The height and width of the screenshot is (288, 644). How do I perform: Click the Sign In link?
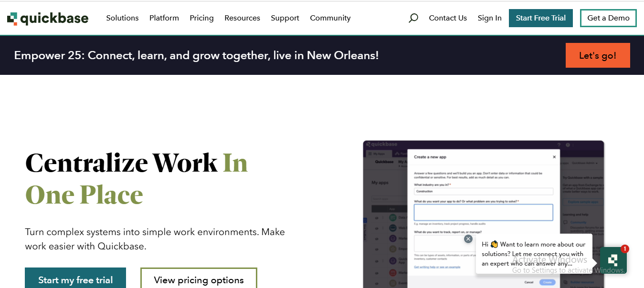(489, 18)
